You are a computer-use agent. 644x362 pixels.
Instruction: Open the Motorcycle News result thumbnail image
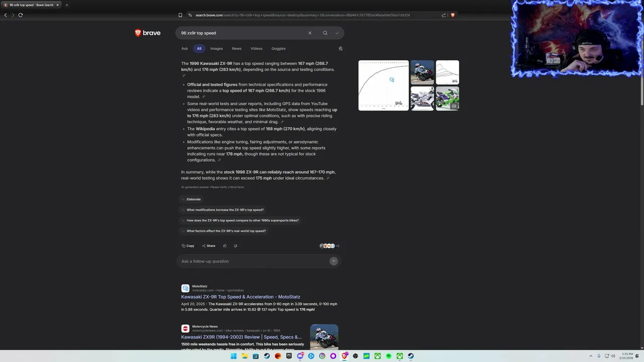(324, 337)
